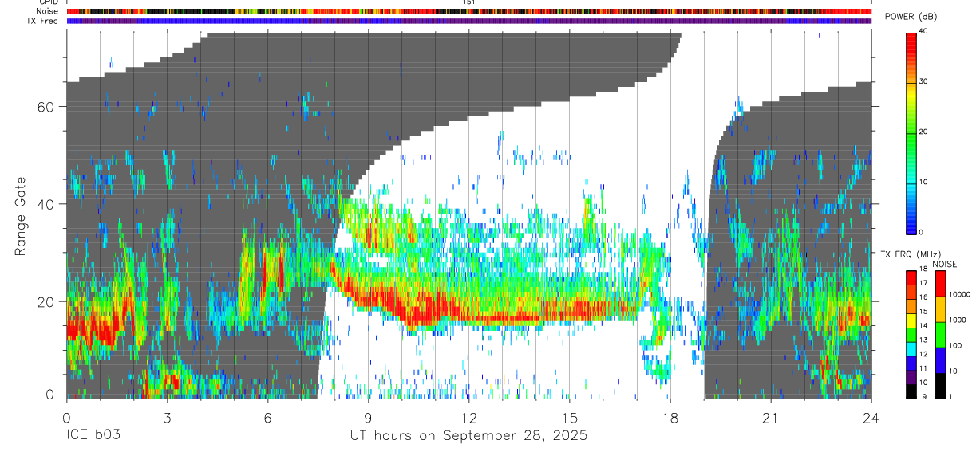Click the '24' tick on the UT hours axis
Screen dimensions: 980x452
pyautogui.click(x=871, y=417)
